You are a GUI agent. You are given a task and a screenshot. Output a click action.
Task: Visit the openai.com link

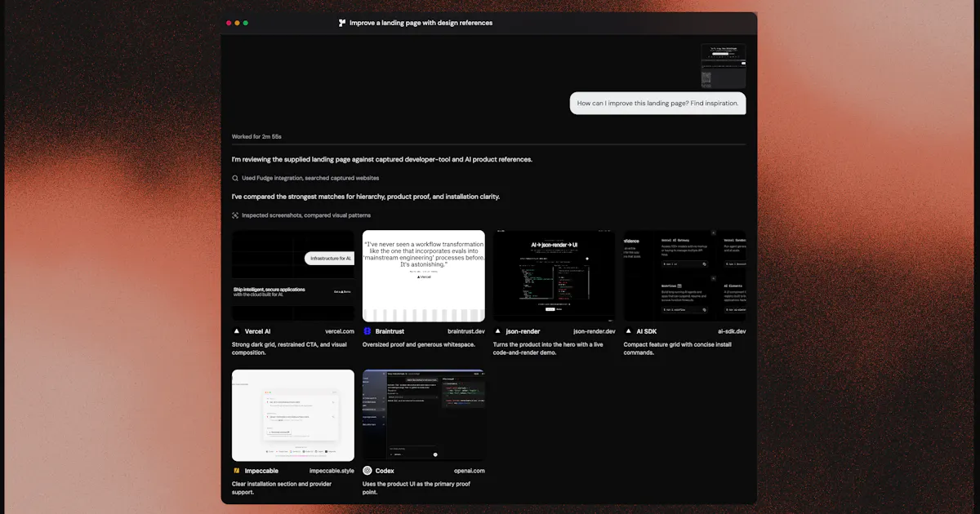(x=470, y=471)
